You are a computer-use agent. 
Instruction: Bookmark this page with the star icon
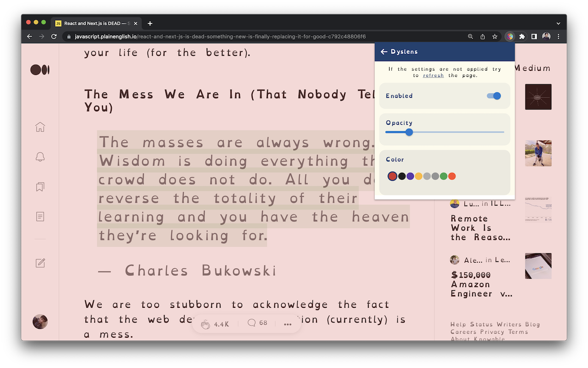pos(495,36)
